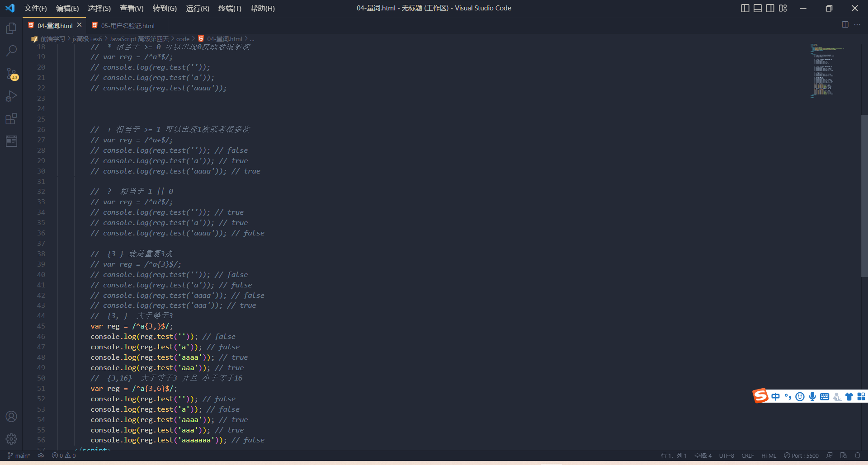Click js高级+es6 breadcrumb

point(87,39)
